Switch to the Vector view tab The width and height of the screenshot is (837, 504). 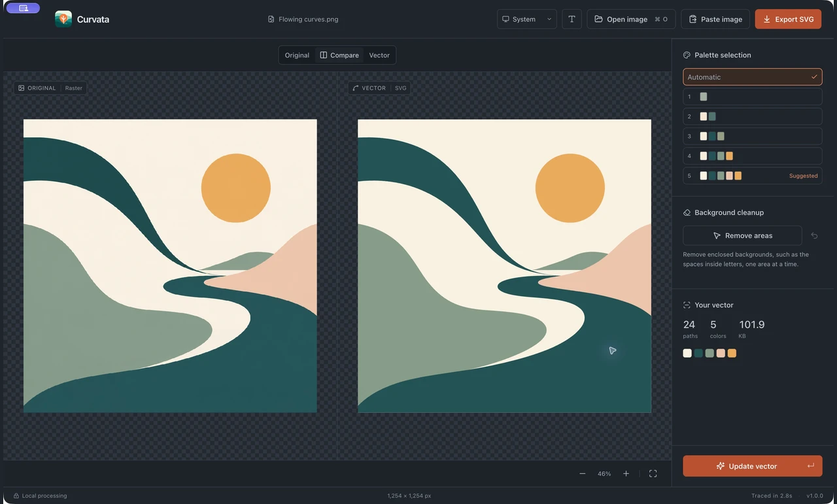click(379, 55)
